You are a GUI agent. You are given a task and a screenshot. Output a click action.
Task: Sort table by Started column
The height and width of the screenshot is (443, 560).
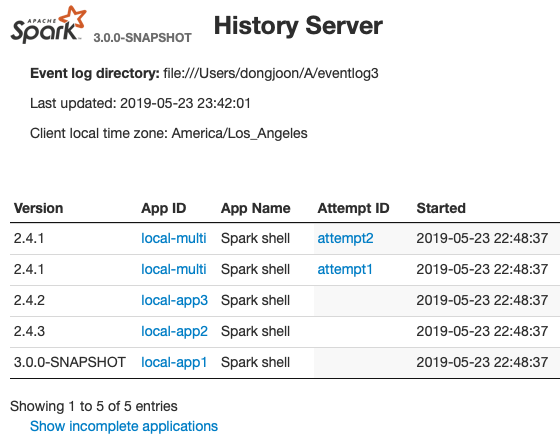(441, 208)
